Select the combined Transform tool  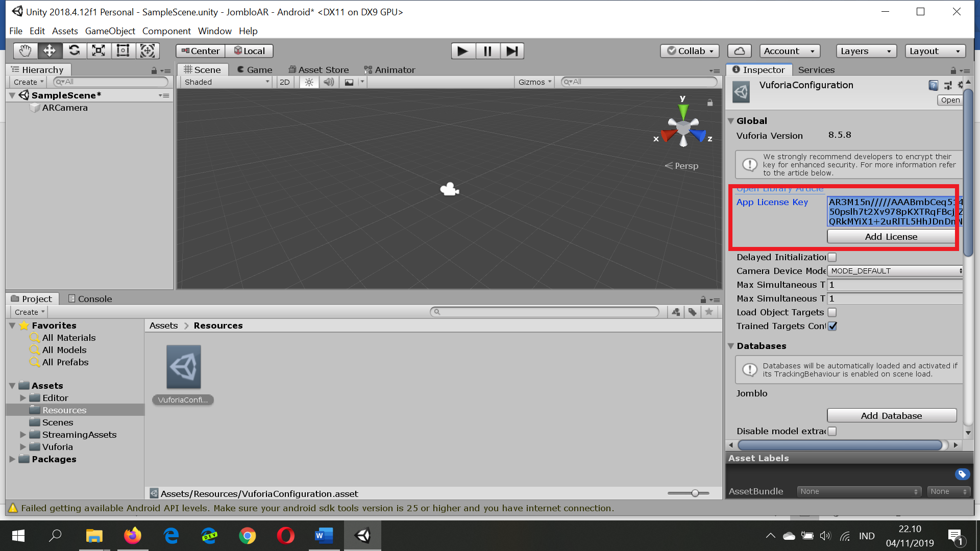148,51
